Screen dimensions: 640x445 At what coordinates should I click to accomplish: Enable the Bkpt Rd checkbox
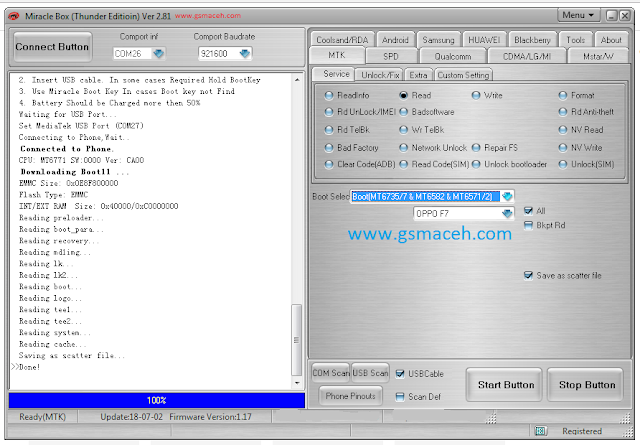point(528,225)
